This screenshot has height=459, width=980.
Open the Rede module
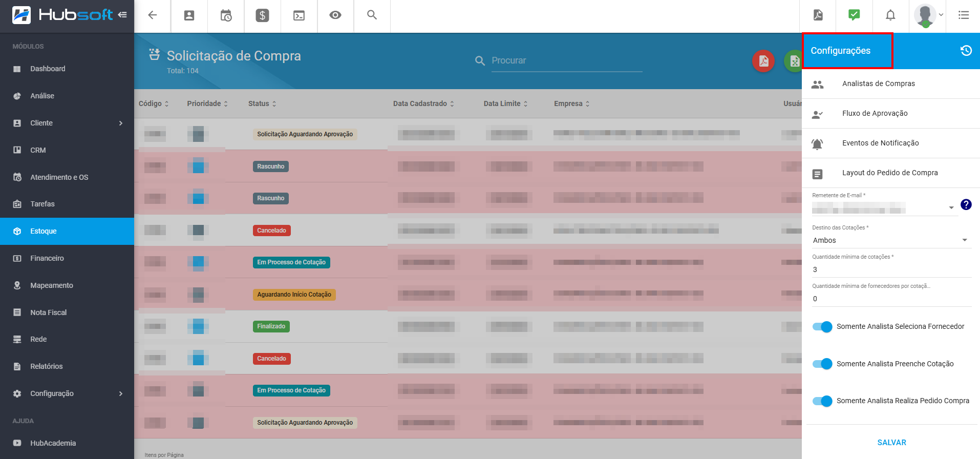67,339
